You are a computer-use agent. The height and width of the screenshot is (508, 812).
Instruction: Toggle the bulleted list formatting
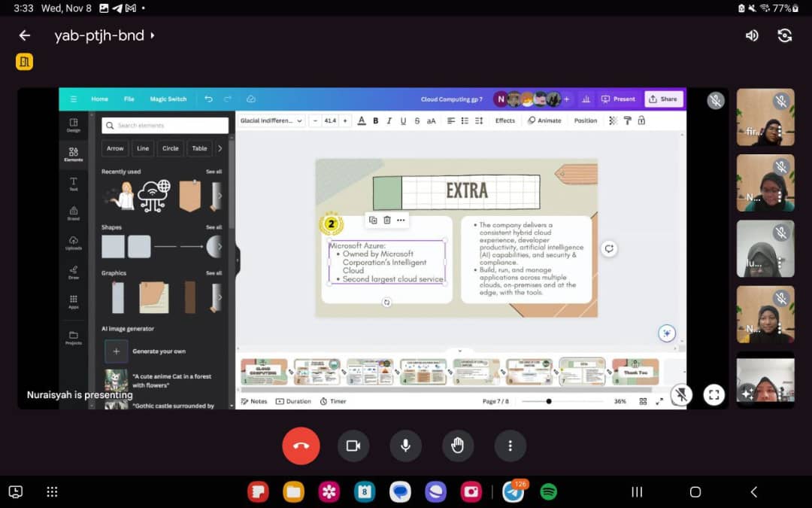465,120
